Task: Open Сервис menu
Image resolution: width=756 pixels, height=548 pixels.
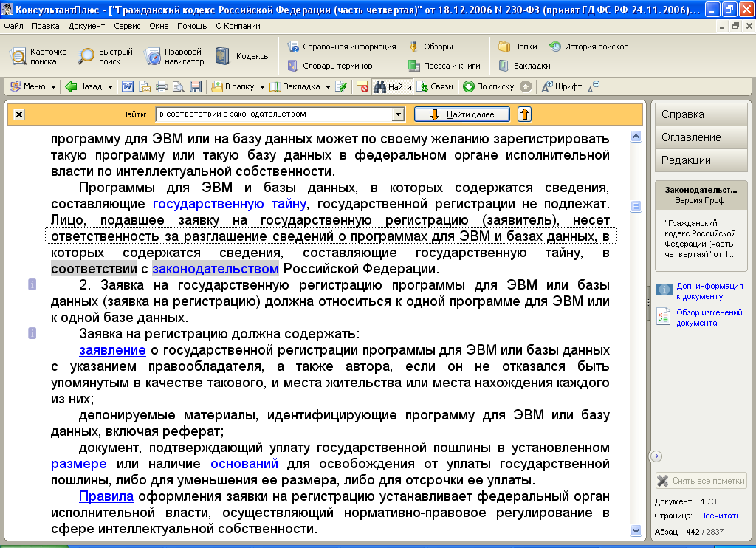Action: coord(127,26)
